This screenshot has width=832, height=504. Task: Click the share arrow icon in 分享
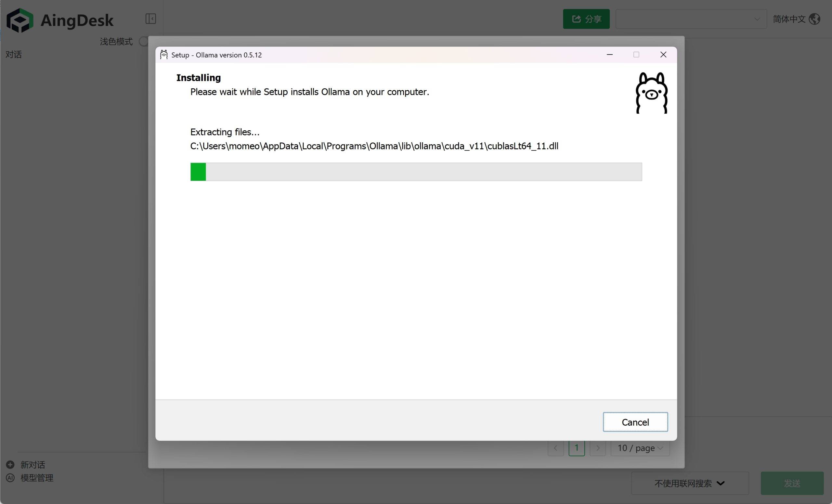pyautogui.click(x=577, y=19)
